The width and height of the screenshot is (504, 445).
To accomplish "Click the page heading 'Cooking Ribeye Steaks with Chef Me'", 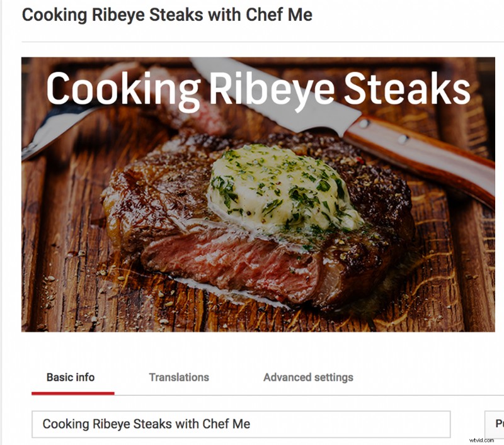I will pyautogui.click(x=167, y=14).
